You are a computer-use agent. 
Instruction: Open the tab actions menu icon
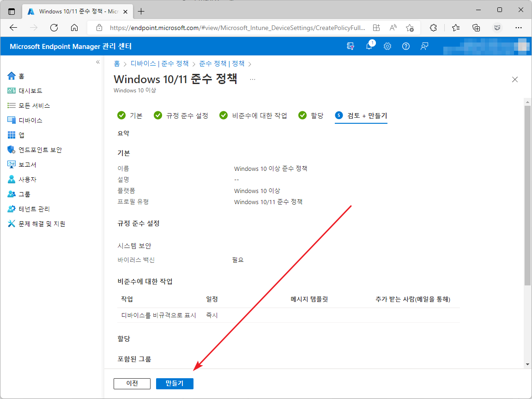click(12, 12)
